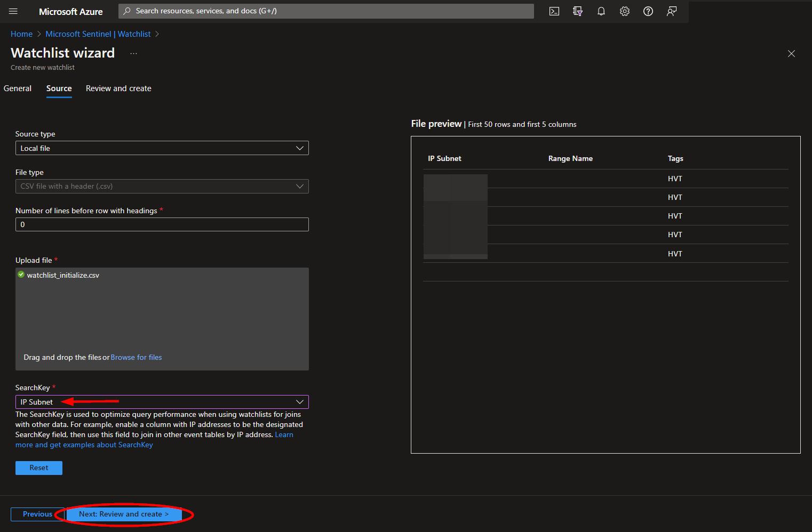The image size is (812, 532).
Task: Close the Watchlist wizard pane
Action: [x=791, y=53]
